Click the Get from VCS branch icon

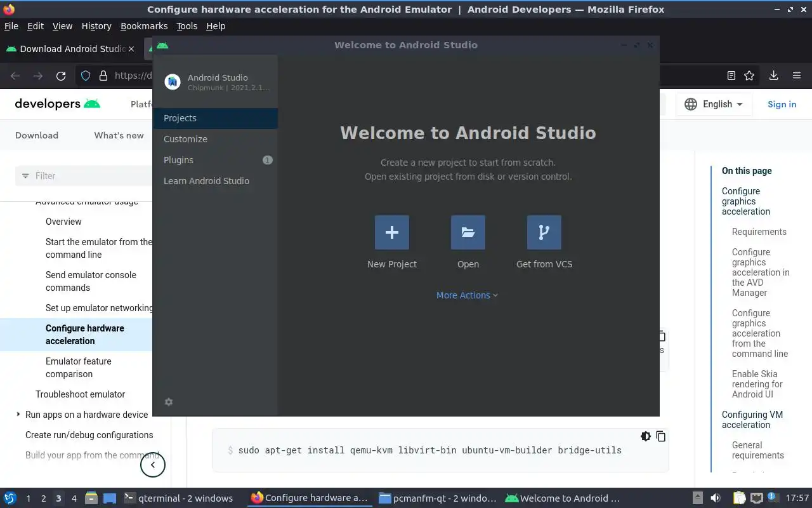(544, 232)
